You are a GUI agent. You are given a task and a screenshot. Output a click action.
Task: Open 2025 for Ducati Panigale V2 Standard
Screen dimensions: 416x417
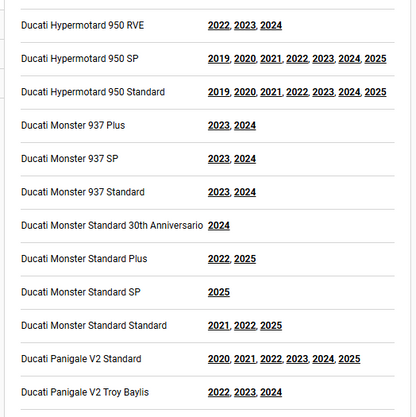[349, 359]
